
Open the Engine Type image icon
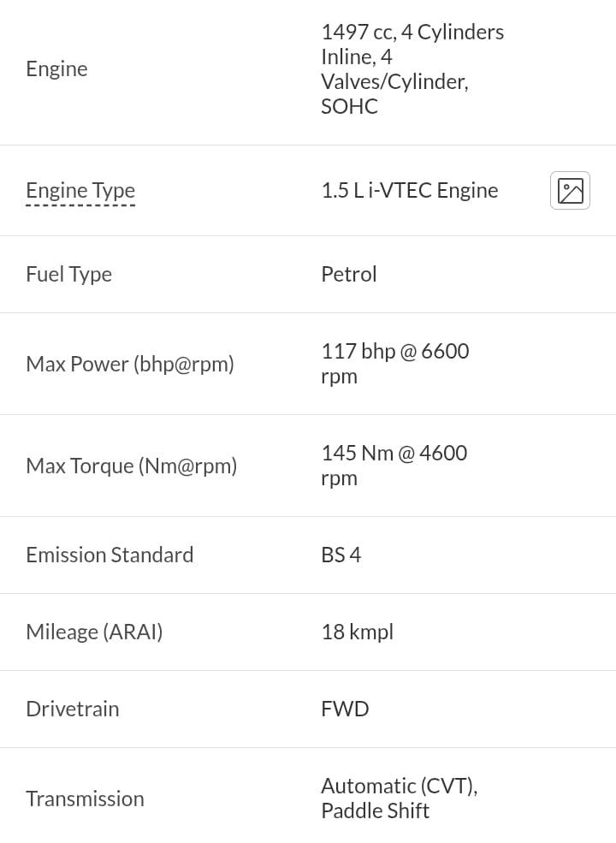[x=570, y=190]
